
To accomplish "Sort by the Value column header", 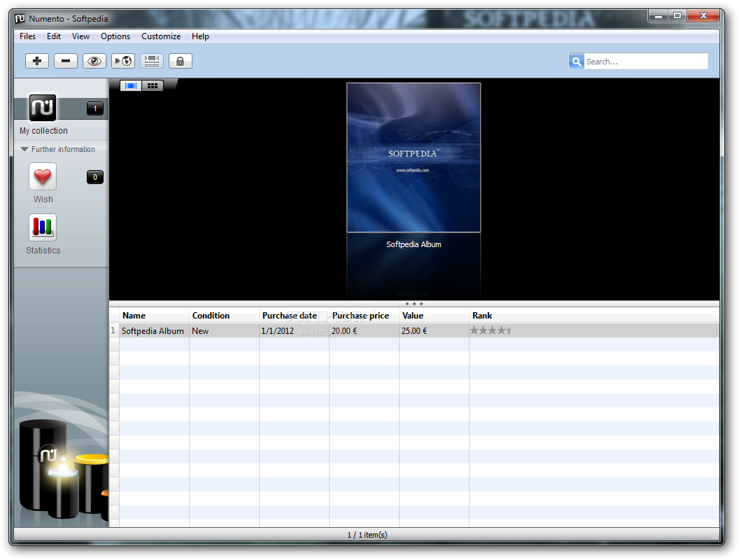I will tap(434, 316).
